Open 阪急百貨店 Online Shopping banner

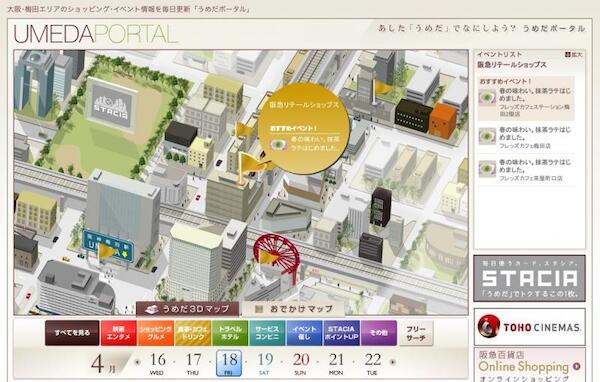530,365
